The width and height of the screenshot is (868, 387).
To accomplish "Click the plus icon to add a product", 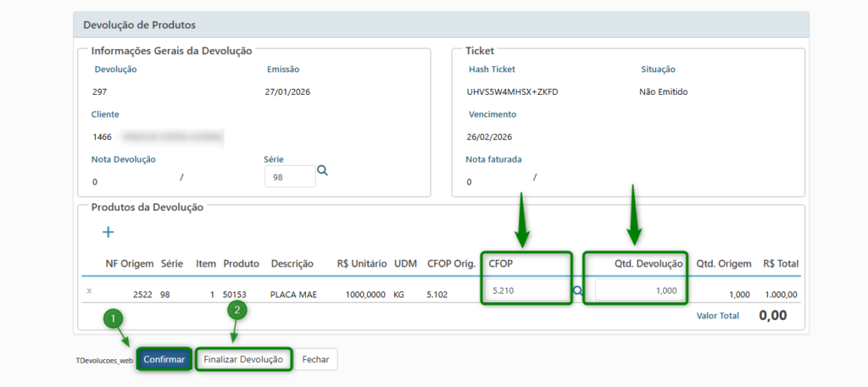I will pos(108,231).
